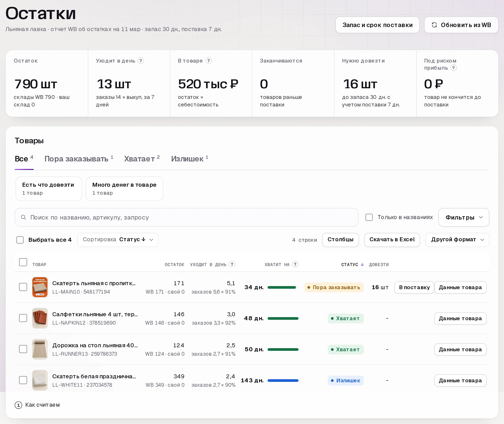Select the LL-WHITE11 row checkbox
504x424 pixels.
pyautogui.click(x=23, y=380)
